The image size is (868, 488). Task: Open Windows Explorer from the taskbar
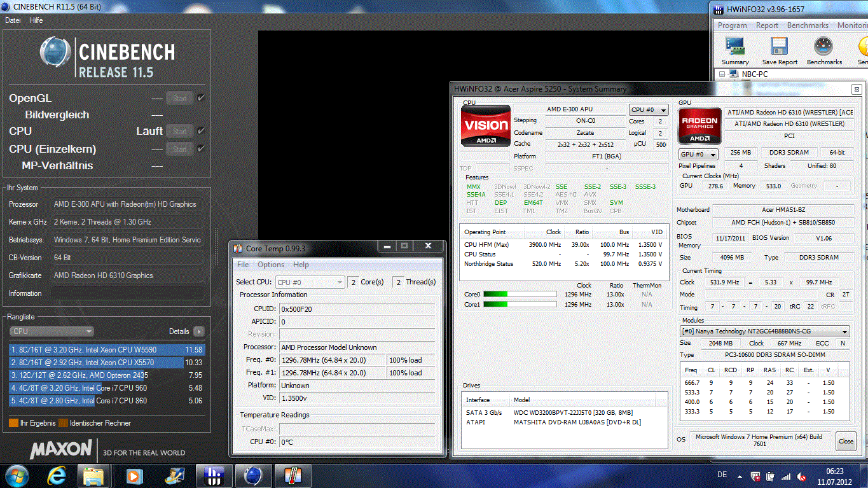coord(93,475)
